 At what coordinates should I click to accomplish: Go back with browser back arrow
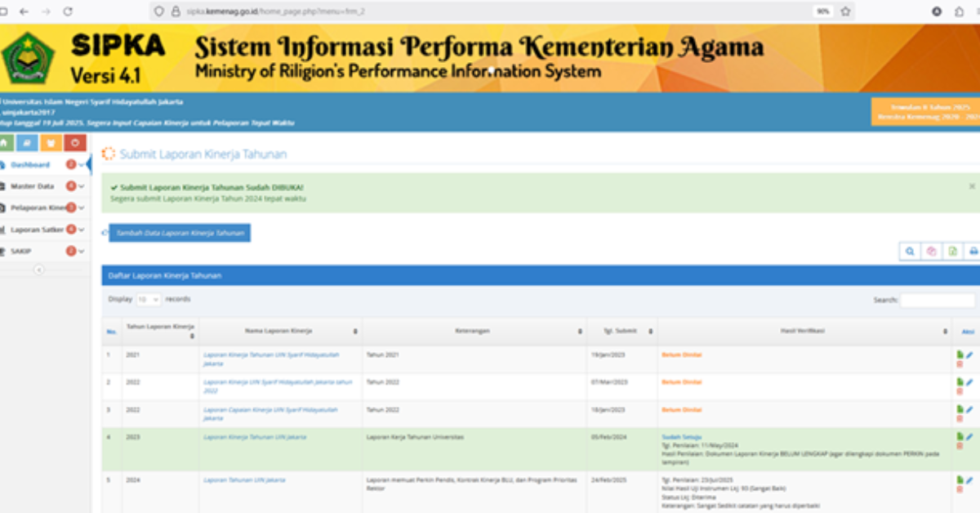(24, 11)
